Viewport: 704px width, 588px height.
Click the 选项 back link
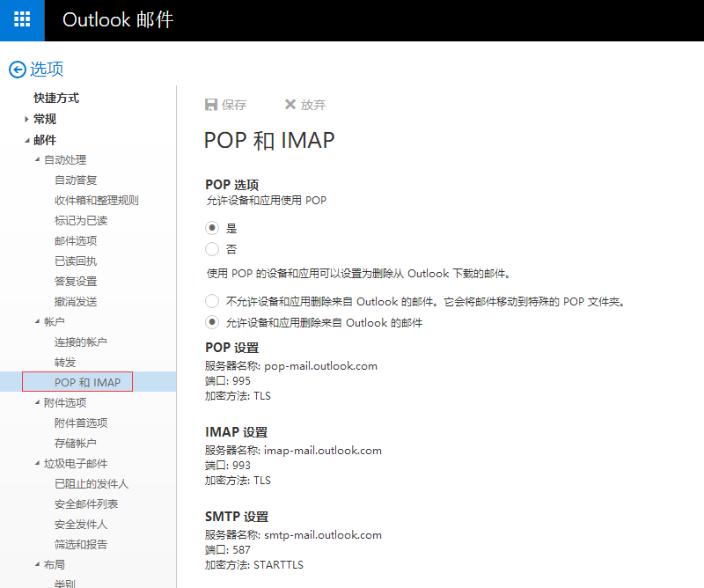(x=47, y=70)
